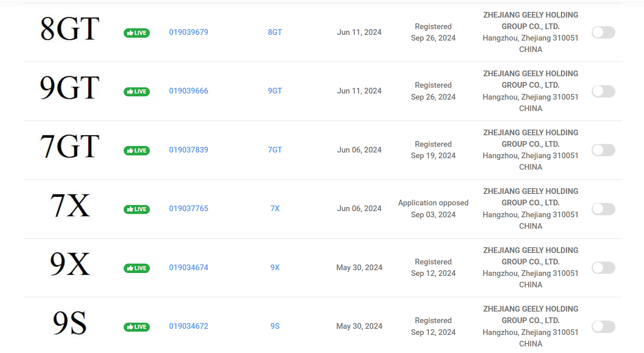Click the LIVE badge for 8GT
The width and height of the screenshot is (644, 353).
137,33
